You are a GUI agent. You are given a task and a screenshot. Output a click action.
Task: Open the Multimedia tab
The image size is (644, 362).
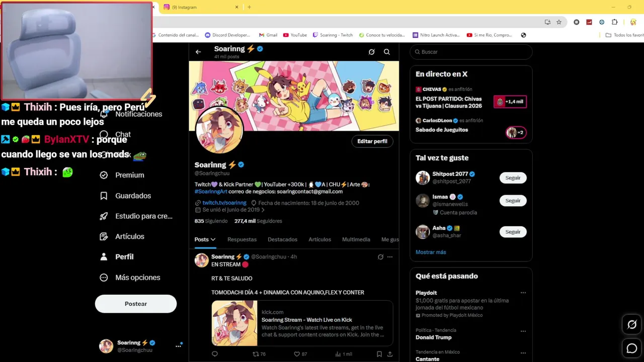[356, 240]
